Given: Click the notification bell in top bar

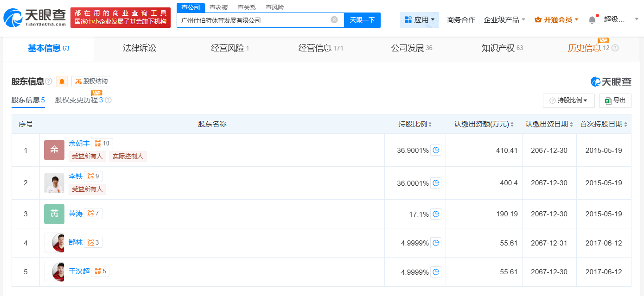Looking at the screenshot, I should coord(592,20).
